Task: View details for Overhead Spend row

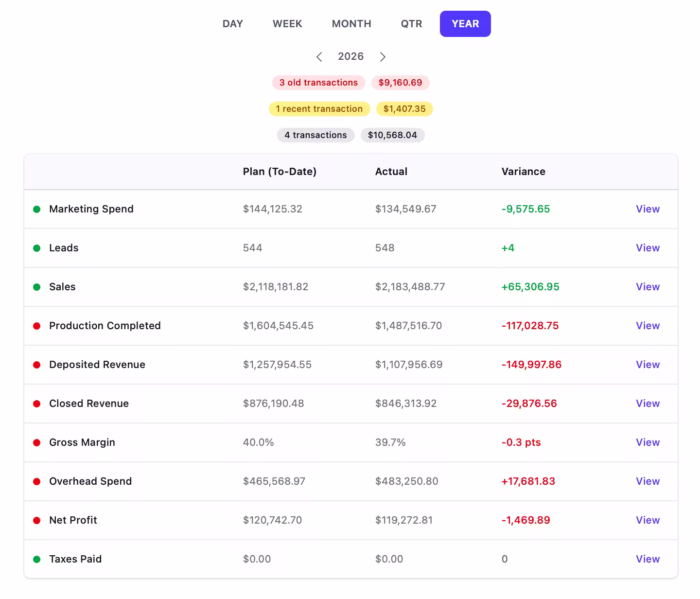Action: click(x=647, y=481)
